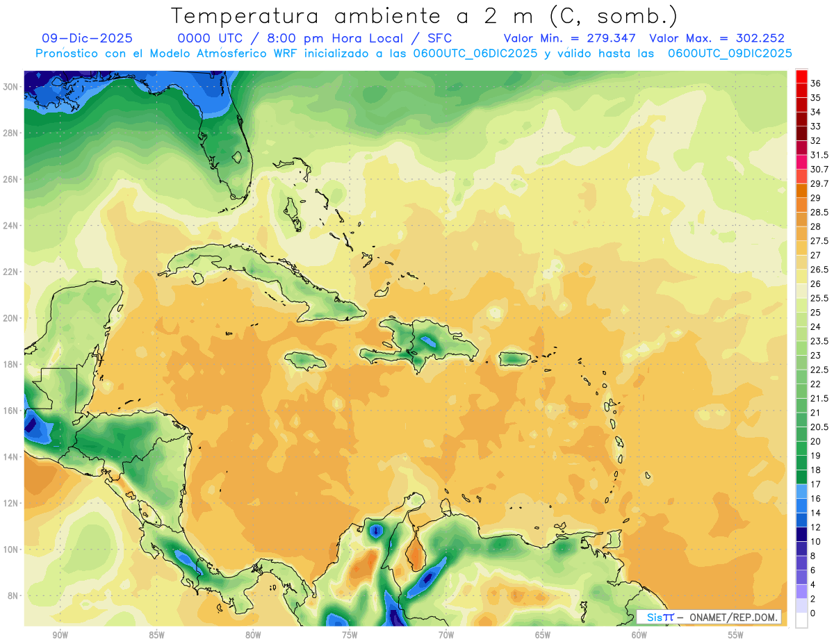The height and width of the screenshot is (644, 834).
Task: Click legend value '22.5'
Action: pos(819,370)
